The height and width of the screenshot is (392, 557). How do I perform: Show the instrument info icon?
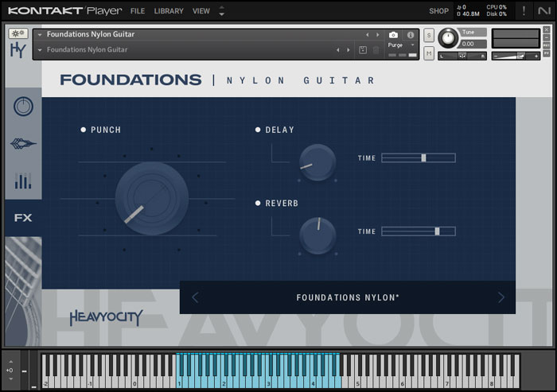411,34
